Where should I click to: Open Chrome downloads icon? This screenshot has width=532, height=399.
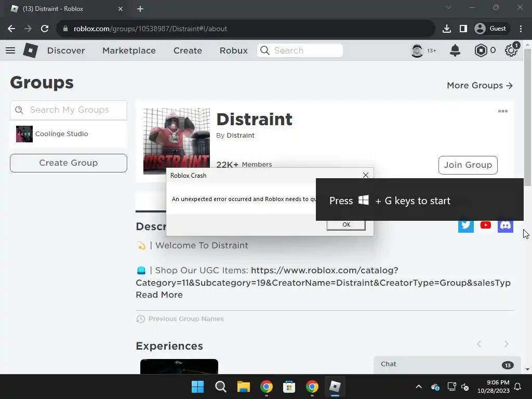point(447,29)
